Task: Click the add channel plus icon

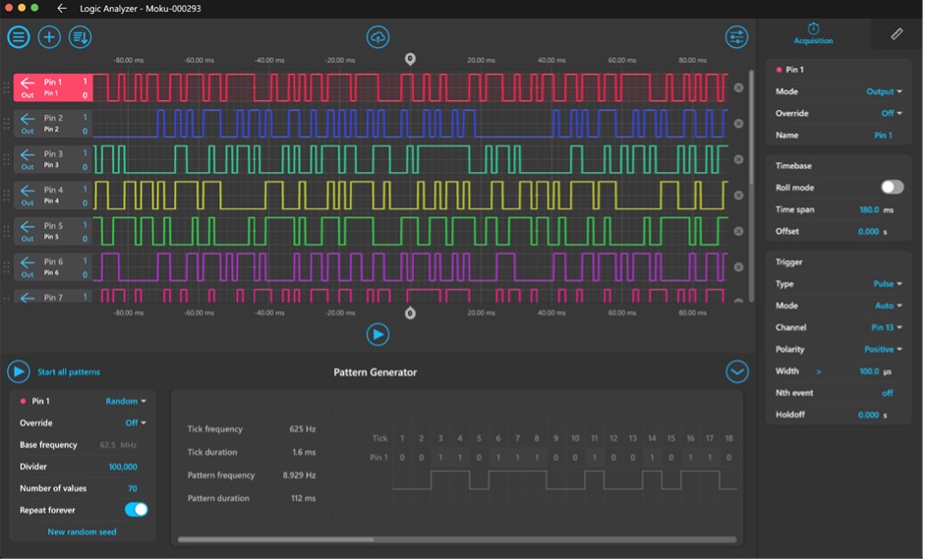Action: 49,37
